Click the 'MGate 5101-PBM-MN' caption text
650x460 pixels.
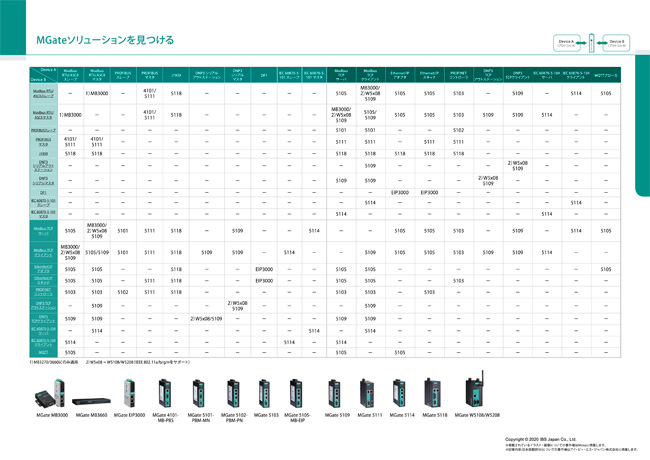(200, 417)
